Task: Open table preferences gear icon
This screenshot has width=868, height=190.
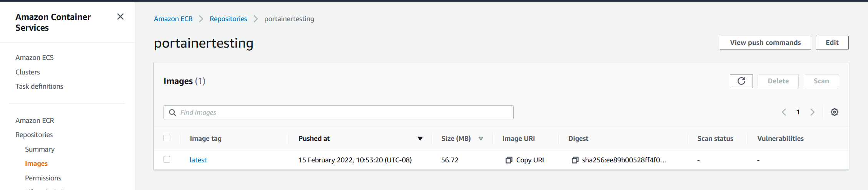Action: (834, 112)
